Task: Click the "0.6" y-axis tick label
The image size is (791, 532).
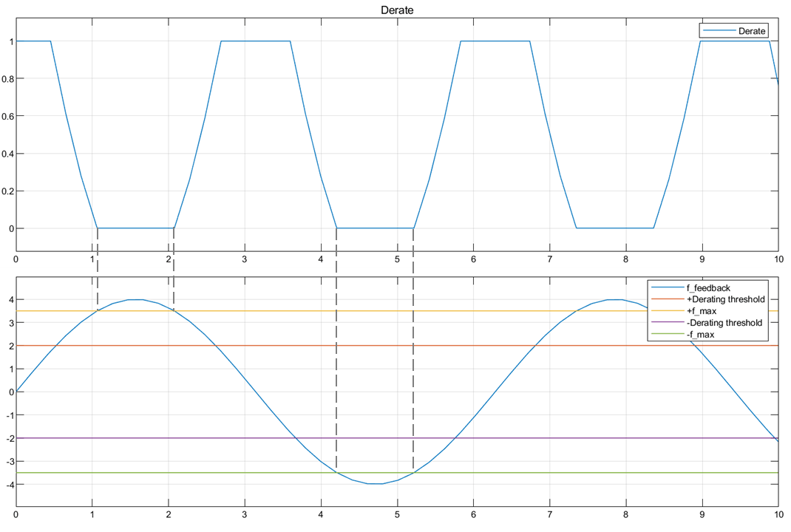Action: point(7,116)
